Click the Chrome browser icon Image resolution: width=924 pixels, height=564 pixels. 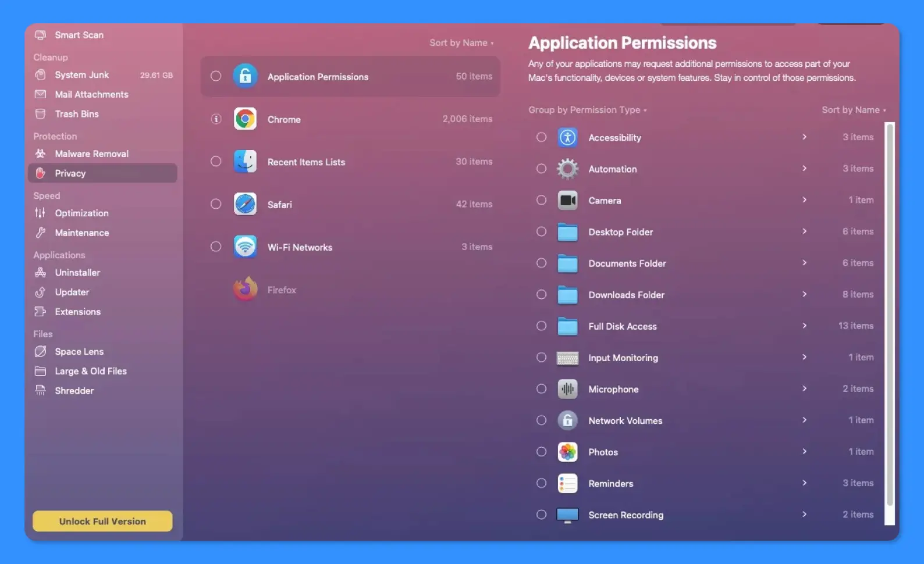245,119
